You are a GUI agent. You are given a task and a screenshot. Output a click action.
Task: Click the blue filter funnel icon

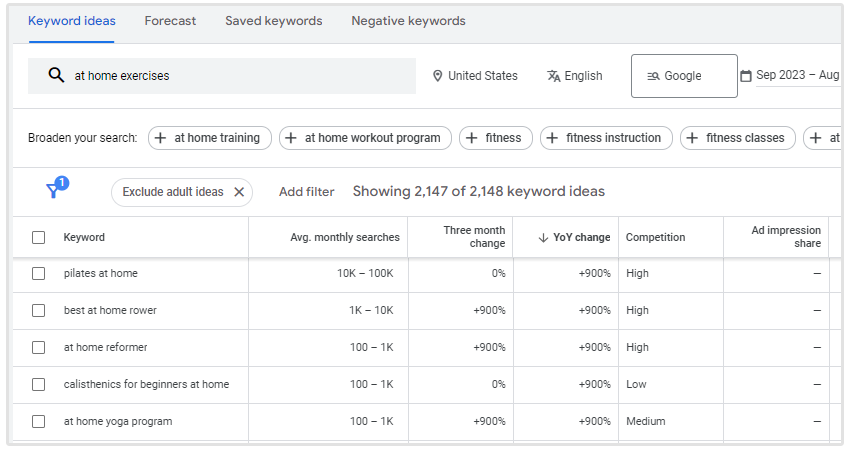[x=54, y=191]
